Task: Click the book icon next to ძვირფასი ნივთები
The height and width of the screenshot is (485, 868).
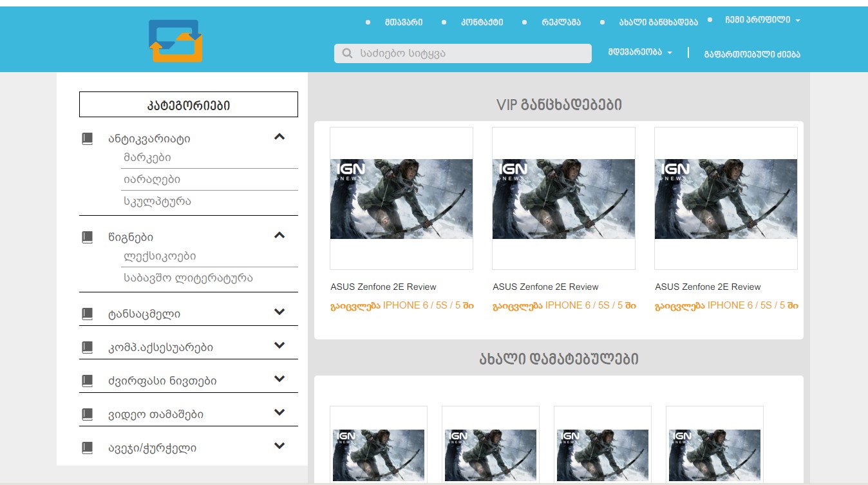Action: point(88,381)
